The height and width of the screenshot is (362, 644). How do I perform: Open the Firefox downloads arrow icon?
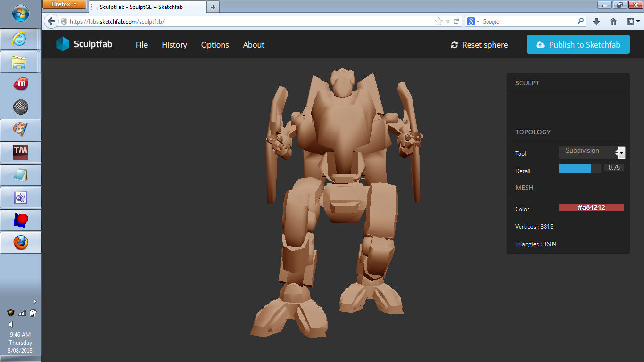[x=596, y=21]
